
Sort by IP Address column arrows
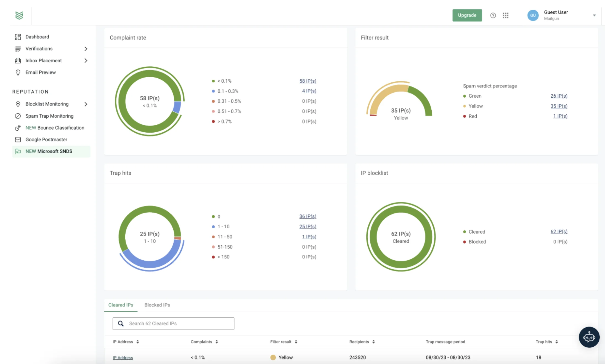pos(137,342)
